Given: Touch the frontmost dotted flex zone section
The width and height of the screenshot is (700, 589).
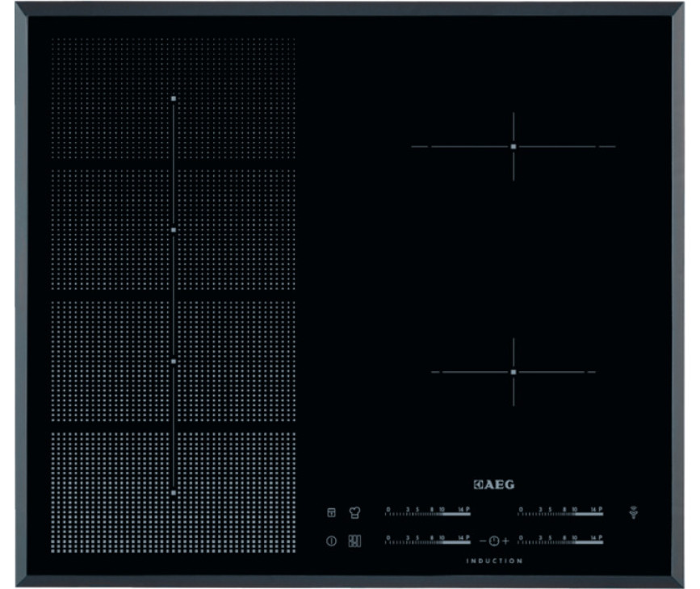Looking at the screenshot, I should click(174, 493).
